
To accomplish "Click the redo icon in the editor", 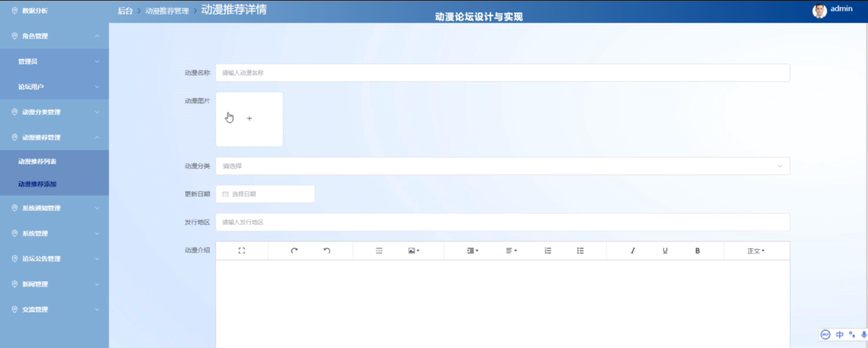I will [x=294, y=251].
